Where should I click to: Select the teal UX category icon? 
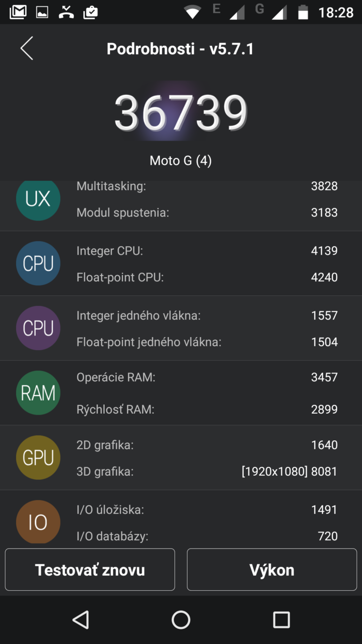[x=38, y=200]
